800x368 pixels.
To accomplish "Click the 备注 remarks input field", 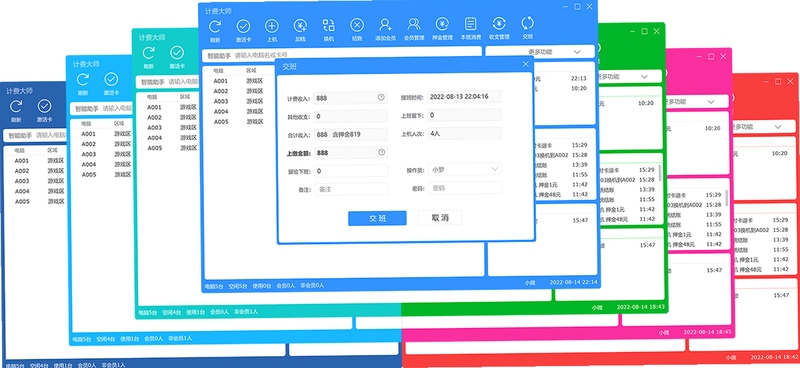I will pyautogui.click(x=351, y=189).
